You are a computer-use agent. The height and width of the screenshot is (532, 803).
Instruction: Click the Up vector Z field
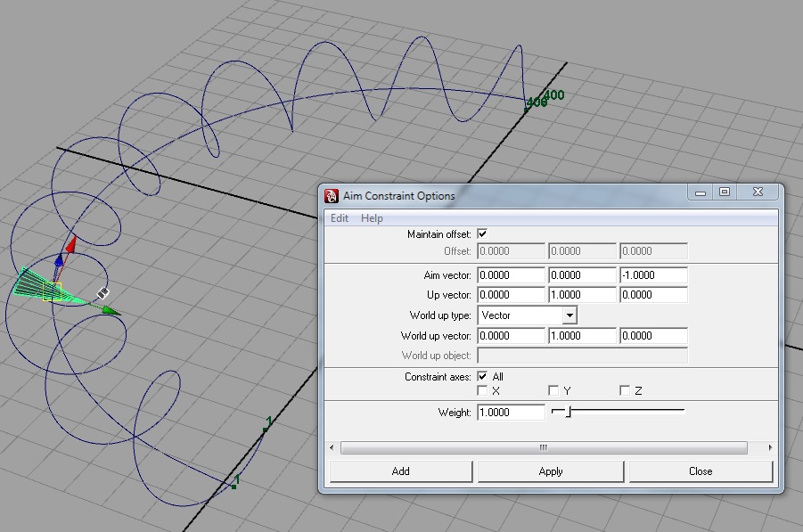pos(653,295)
